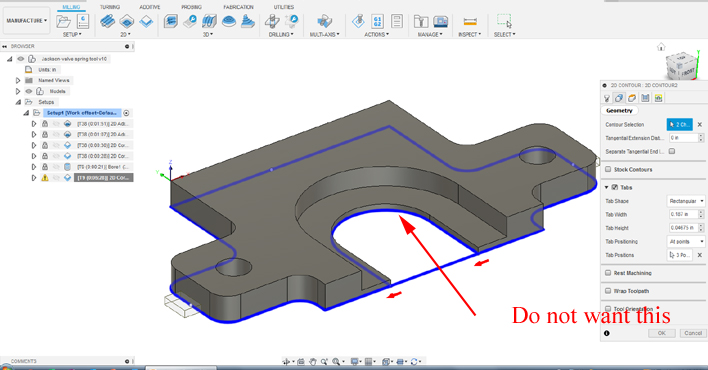Enable the Tool Orientation checkbox

(x=608, y=309)
